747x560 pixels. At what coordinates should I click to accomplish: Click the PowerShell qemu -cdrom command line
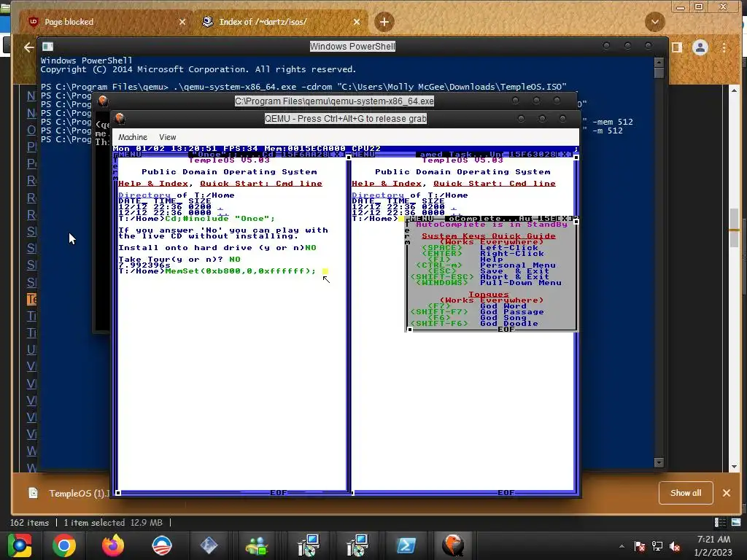click(x=303, y=87)
